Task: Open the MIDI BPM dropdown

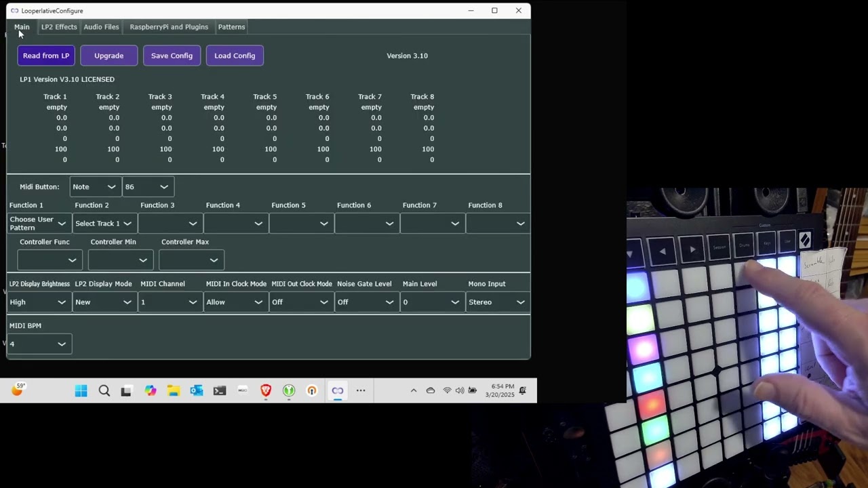Action: [x=39, y=344]
